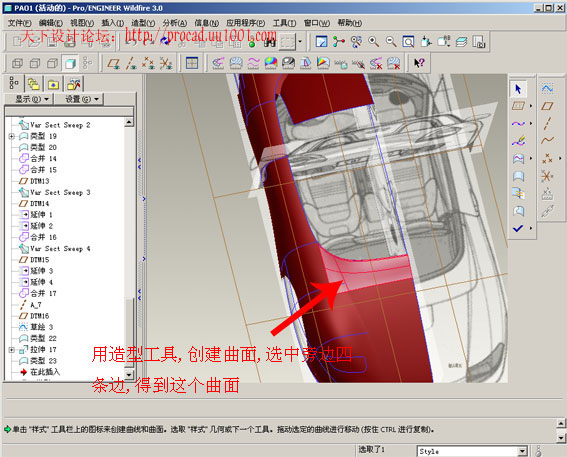Expand the 类型 19 tree node
Screen dimensions: 567x457
[x=12, y=136]
